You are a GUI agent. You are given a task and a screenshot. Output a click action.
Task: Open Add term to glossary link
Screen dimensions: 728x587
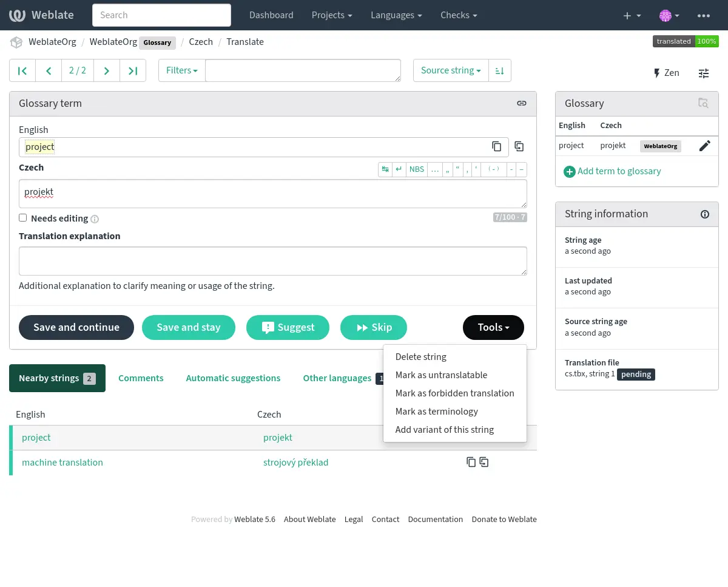point(619,171)
